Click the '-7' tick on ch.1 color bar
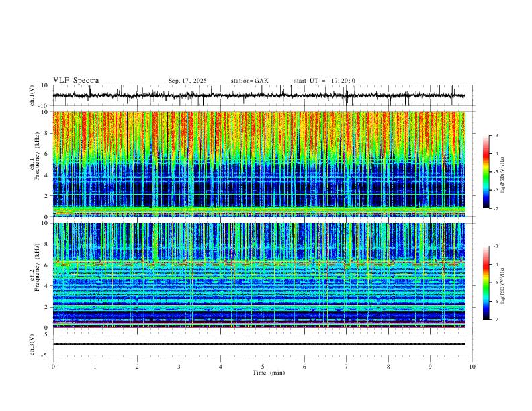 tap(495, 209)
